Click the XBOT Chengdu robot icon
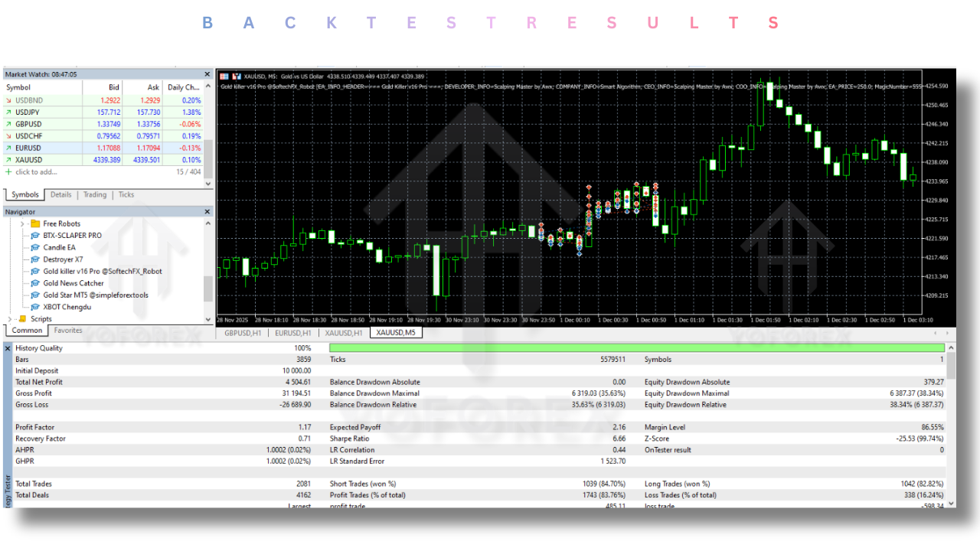The image size is (980, 551). pos(35,308)
